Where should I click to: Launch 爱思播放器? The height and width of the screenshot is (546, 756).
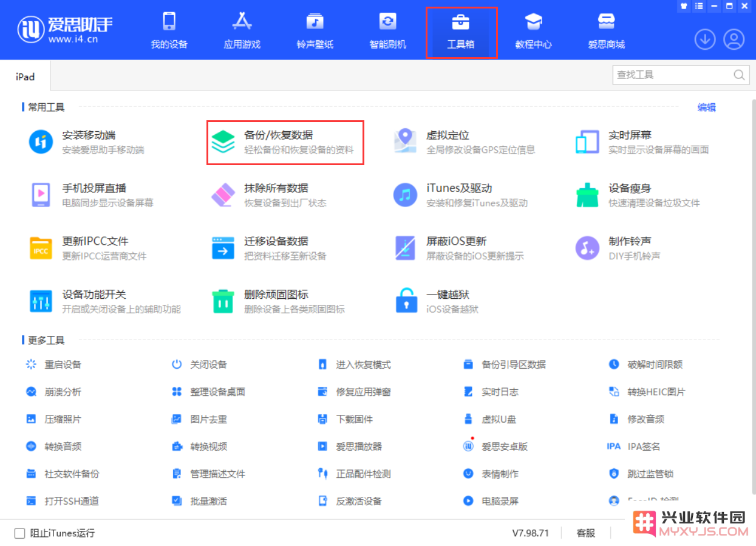(x=350, y=446)
